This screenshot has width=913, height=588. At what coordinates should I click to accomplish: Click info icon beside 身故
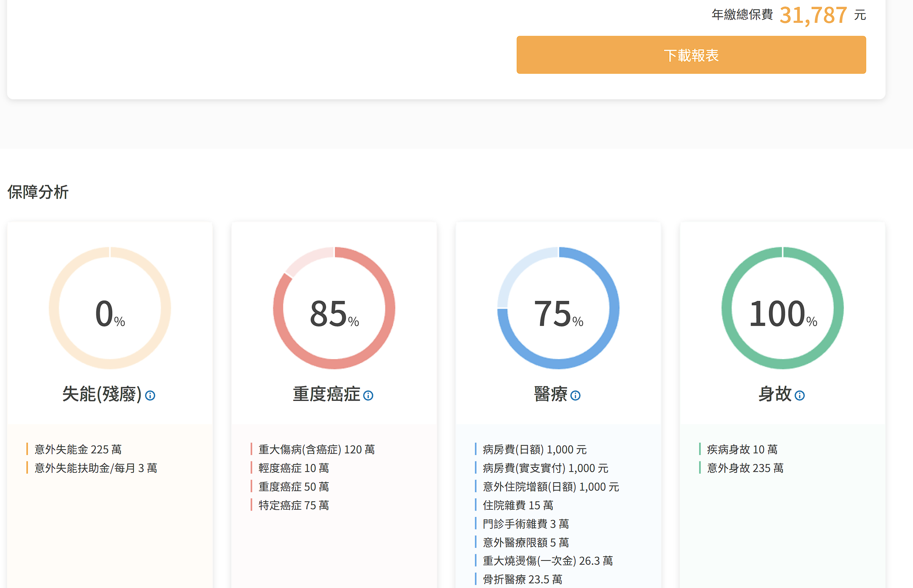800,395
